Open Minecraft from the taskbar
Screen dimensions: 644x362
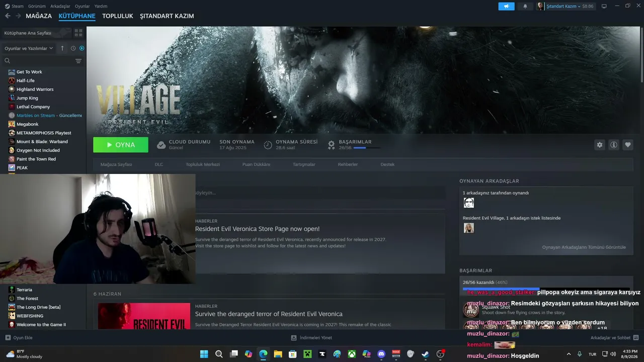[x=307, y=354]
